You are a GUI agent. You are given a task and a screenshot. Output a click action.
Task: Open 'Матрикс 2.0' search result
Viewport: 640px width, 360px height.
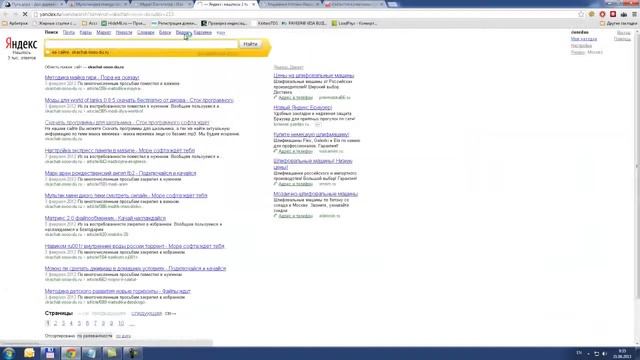point(105,218)
